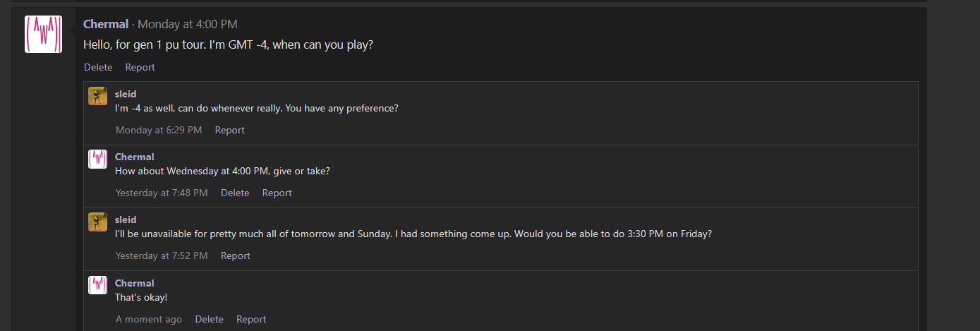The width and height of the screenshot is (980, 331).
Task: Delete the "That's okay!" comment
Action: [209, 319]
